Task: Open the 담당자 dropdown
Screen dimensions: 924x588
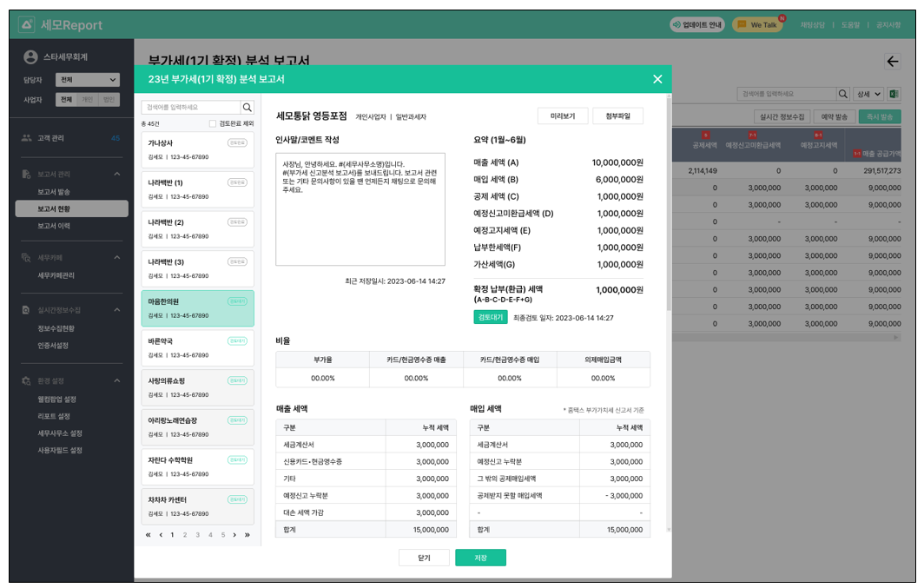Action: 86,80
